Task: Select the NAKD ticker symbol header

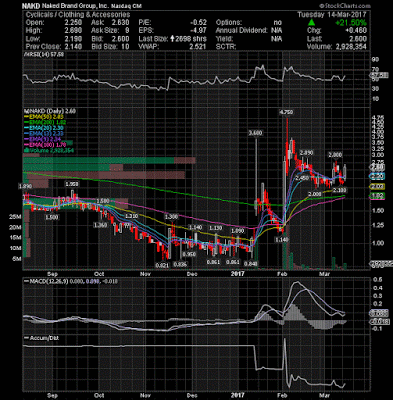Action: tap(30, 6)
